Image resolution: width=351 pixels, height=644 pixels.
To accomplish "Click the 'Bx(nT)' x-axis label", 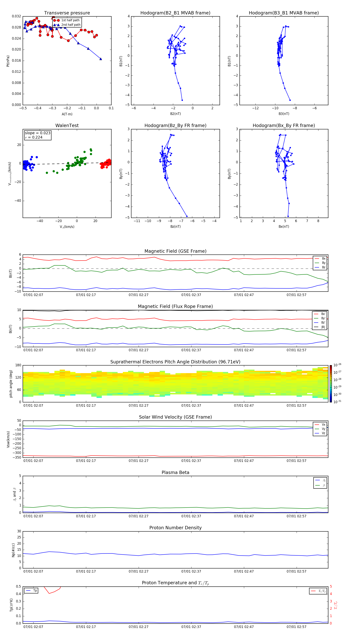I will pos(284,227).
